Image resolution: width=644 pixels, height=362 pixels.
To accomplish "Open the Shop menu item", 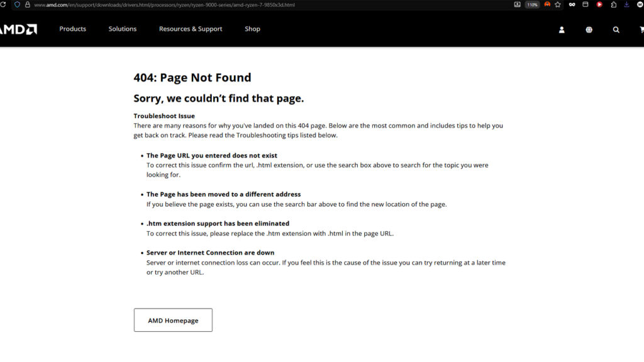I will click(252, 29).
